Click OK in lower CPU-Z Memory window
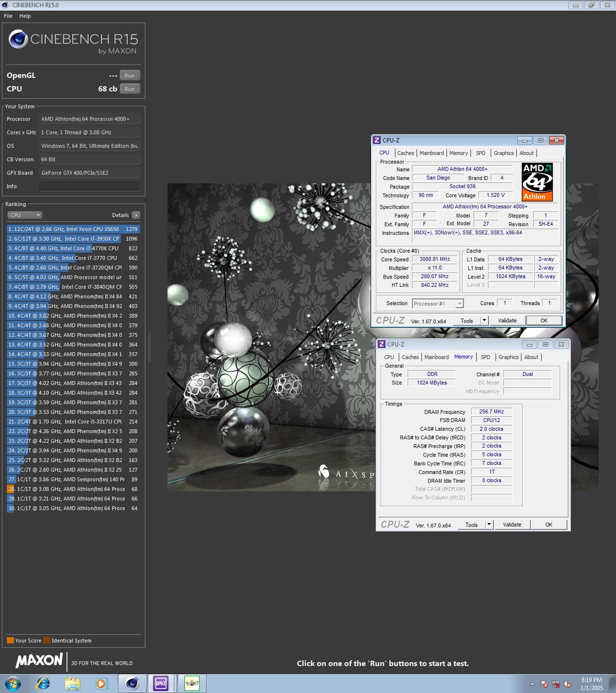 click(x=549, y=525)
